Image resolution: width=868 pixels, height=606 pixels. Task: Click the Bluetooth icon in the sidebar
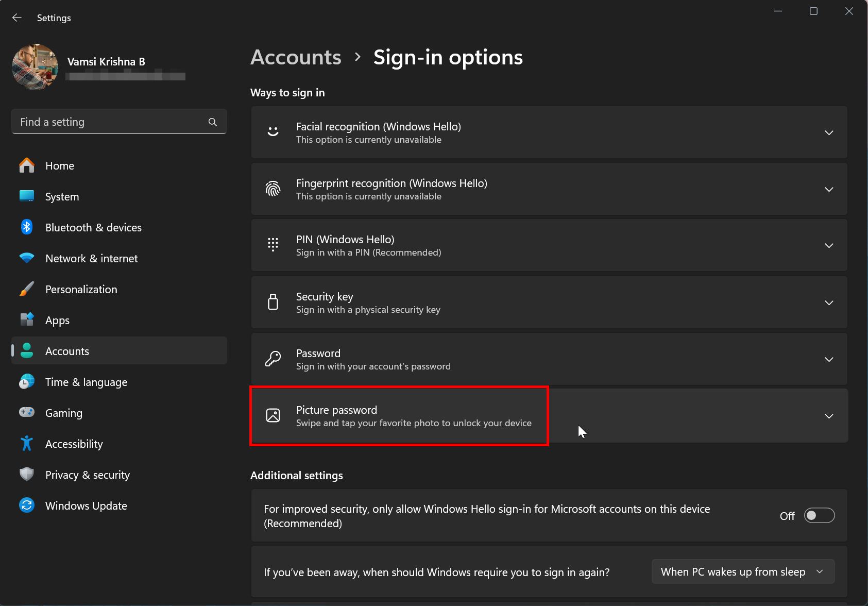tap(27, 227)
